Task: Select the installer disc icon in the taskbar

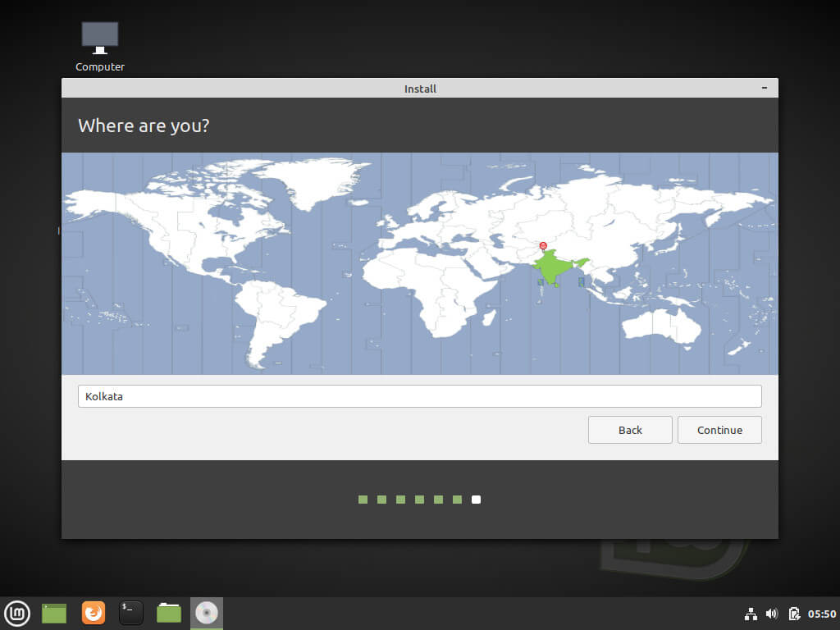Action: click(207, 613)
